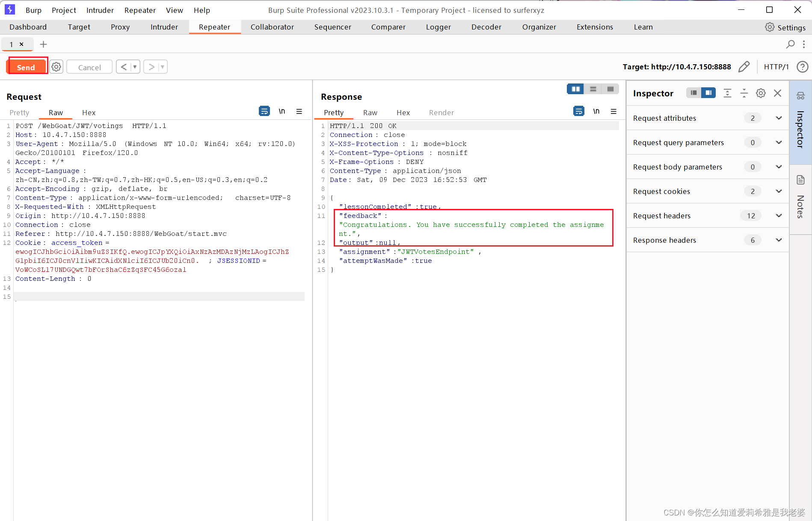Select side-by-side layout view

(575, 89)
